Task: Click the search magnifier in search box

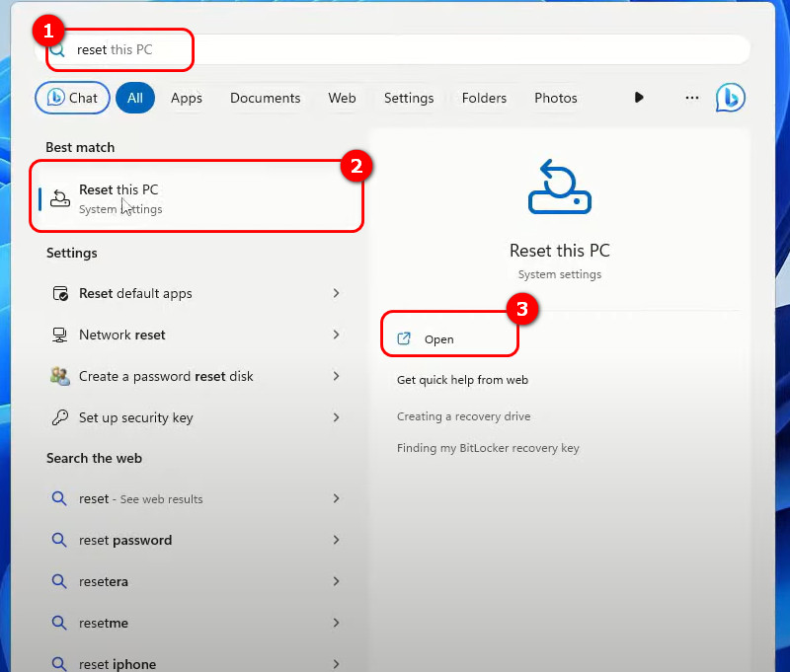Action: 57,50
